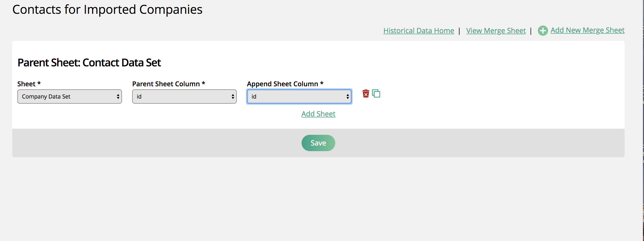
Task: Delete the sheet row with trash icon
Action: click(x=366, y=94)
